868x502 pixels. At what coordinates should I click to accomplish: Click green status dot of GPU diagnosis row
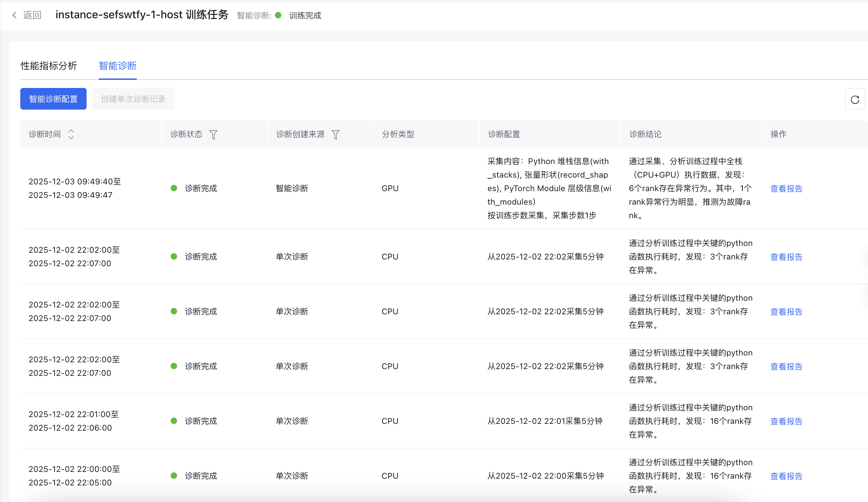pos(174,188)
